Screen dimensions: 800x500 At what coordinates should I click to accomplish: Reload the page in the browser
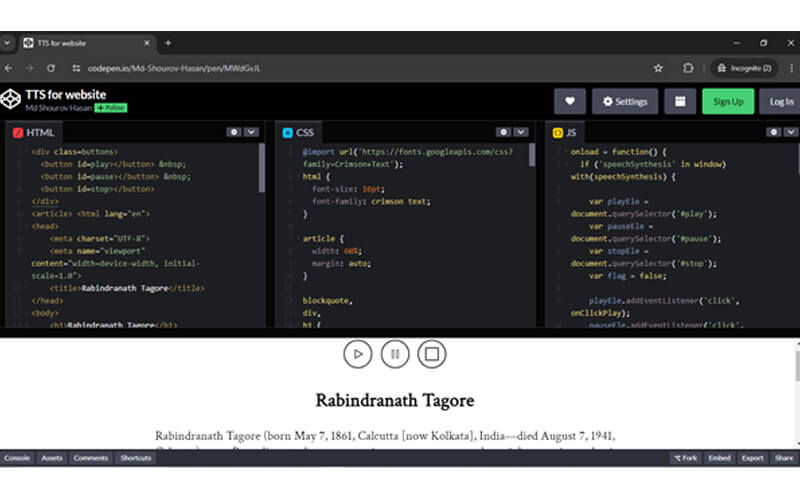pos(49,68)
